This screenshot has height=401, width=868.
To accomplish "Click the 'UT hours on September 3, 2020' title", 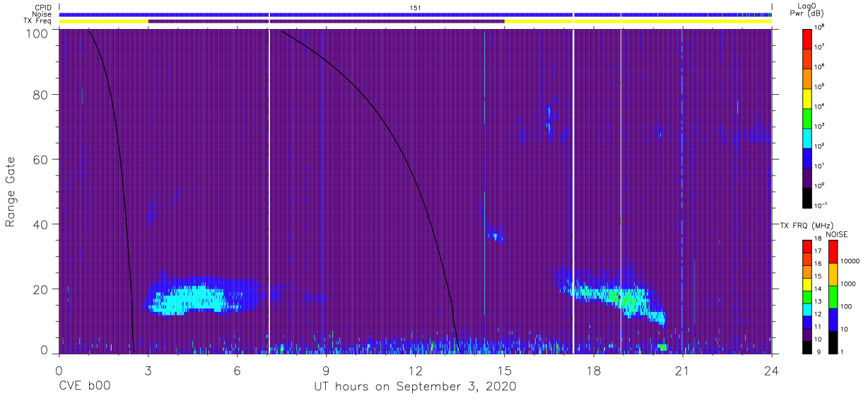I will [416, 387].
